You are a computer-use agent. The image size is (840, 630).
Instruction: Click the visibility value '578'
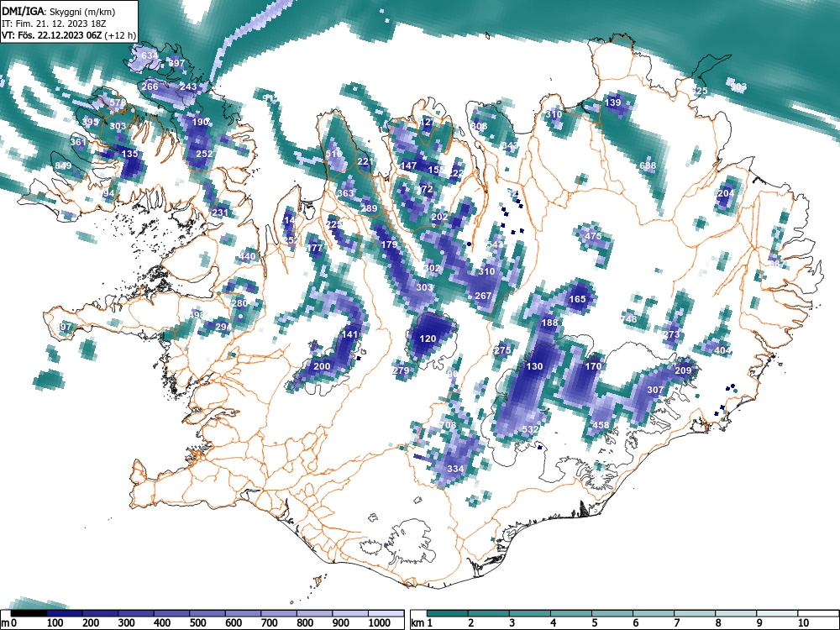click(118, 102)
